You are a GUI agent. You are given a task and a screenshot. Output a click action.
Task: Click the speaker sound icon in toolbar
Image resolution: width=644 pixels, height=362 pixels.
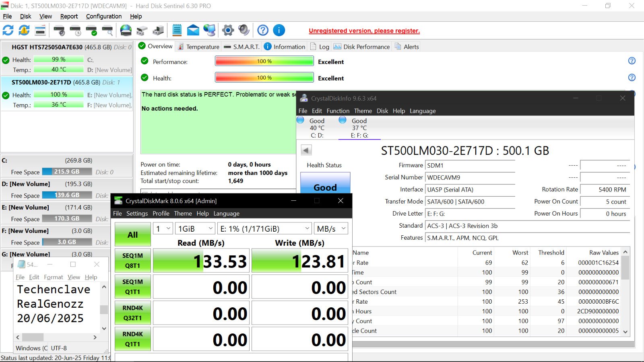[244, 30]
